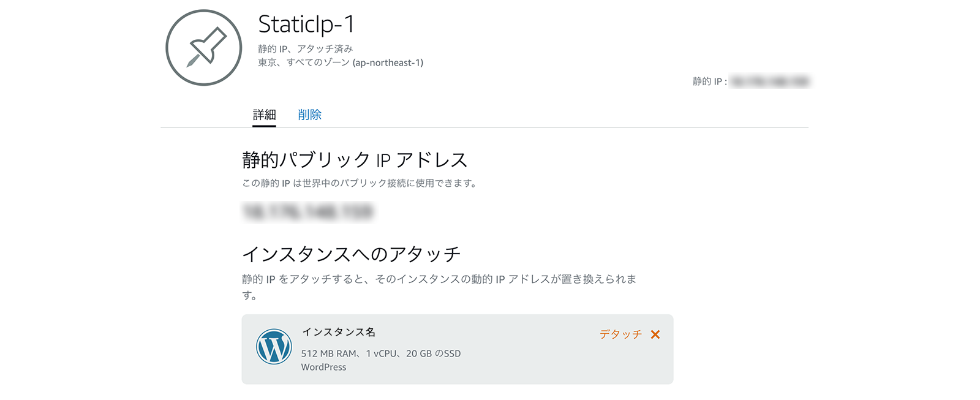Image resolution: width=980 pixels, height=400 pixels.
Task: Click the orange X detach icon
Action: coord(655,334)
